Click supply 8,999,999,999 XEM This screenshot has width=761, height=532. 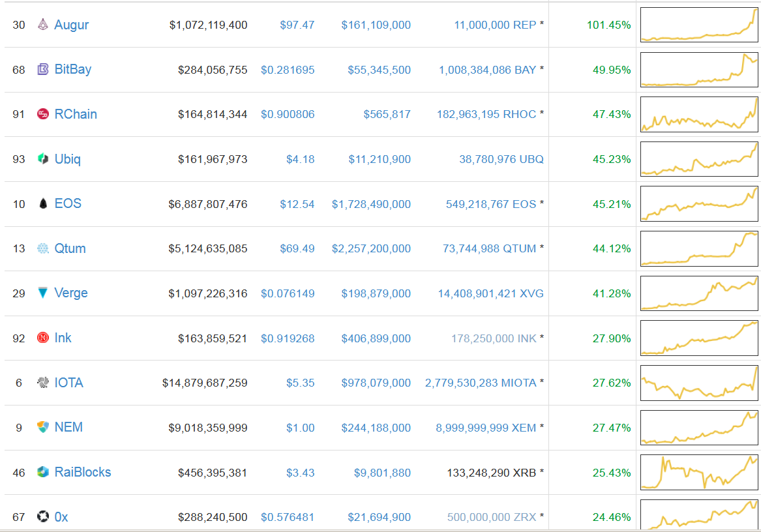click(486, 428)
